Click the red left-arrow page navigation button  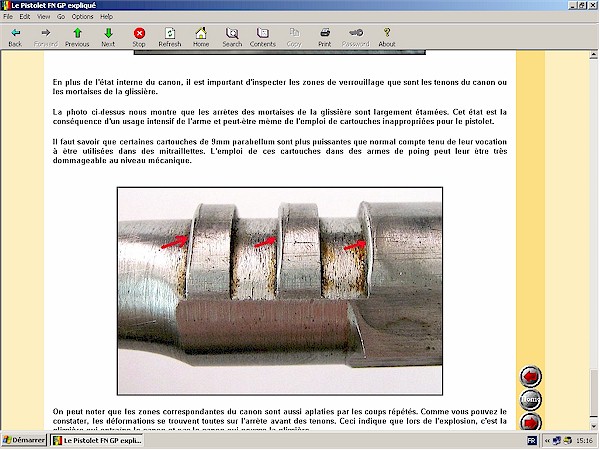tap(532, 376)
